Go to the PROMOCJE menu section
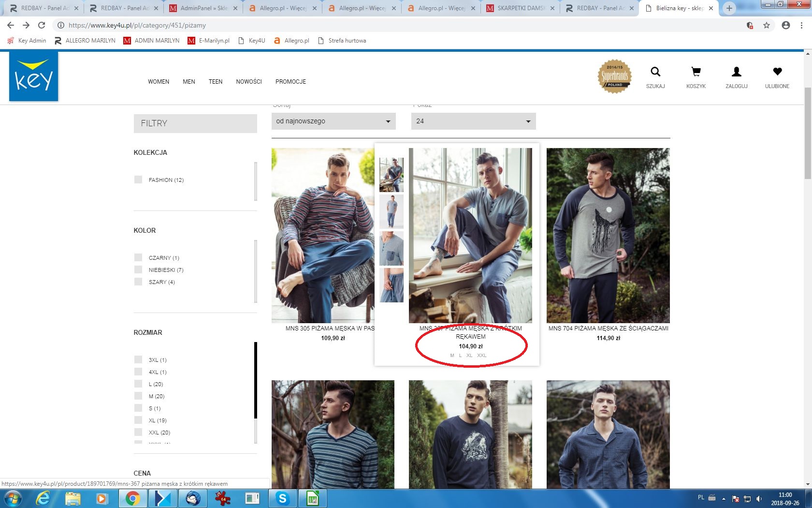 coord(290,82)
